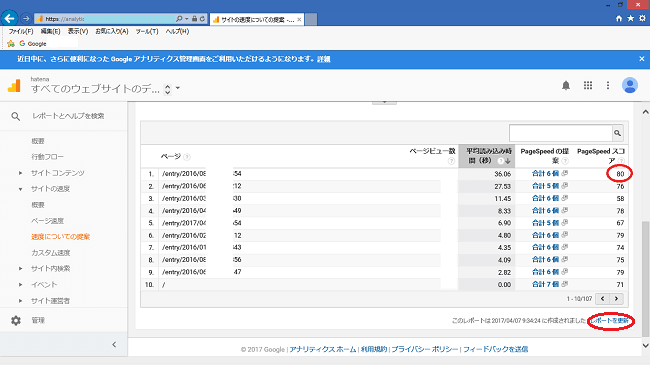This screenshot has width=650, height=365.
Task: Click scrollbar down arrow
Action: [x=645, y=345]
